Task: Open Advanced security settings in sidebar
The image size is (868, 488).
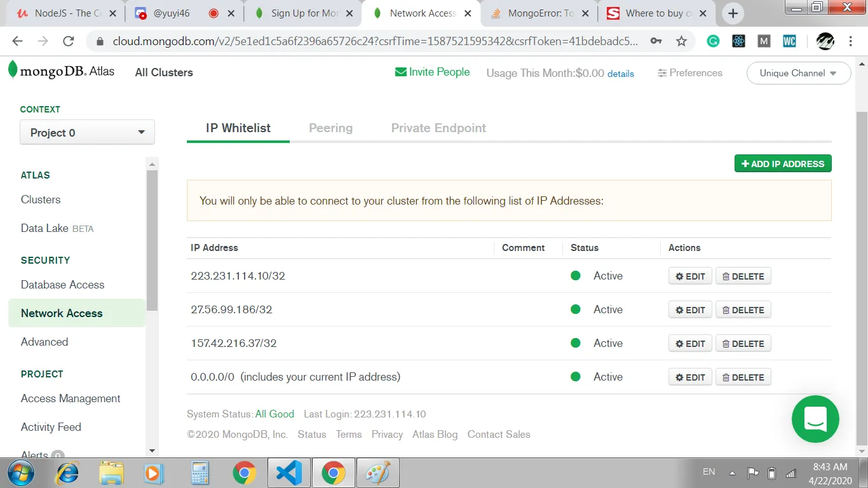Action: 44,342
